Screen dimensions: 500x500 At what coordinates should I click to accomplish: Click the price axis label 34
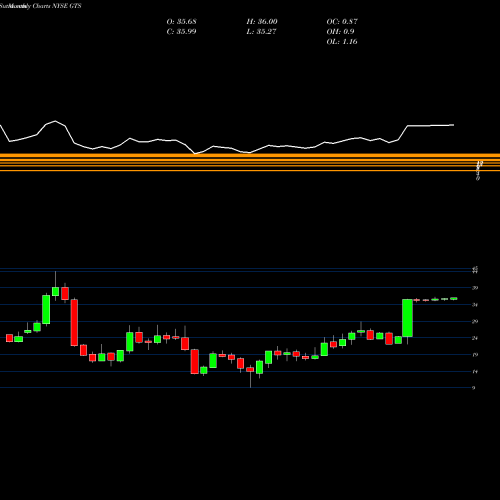coord(475,305)
